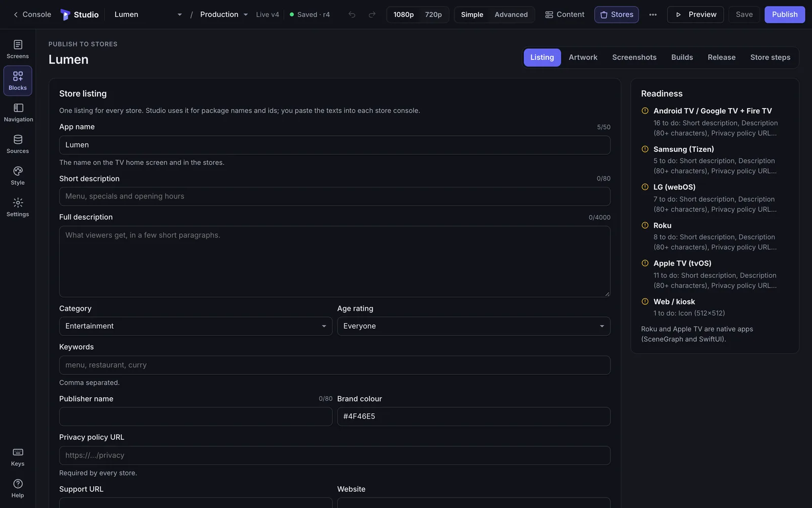Click the Short description field
Image resolution: width=812 pixels, height=508 pixels.
click(334, 197)
